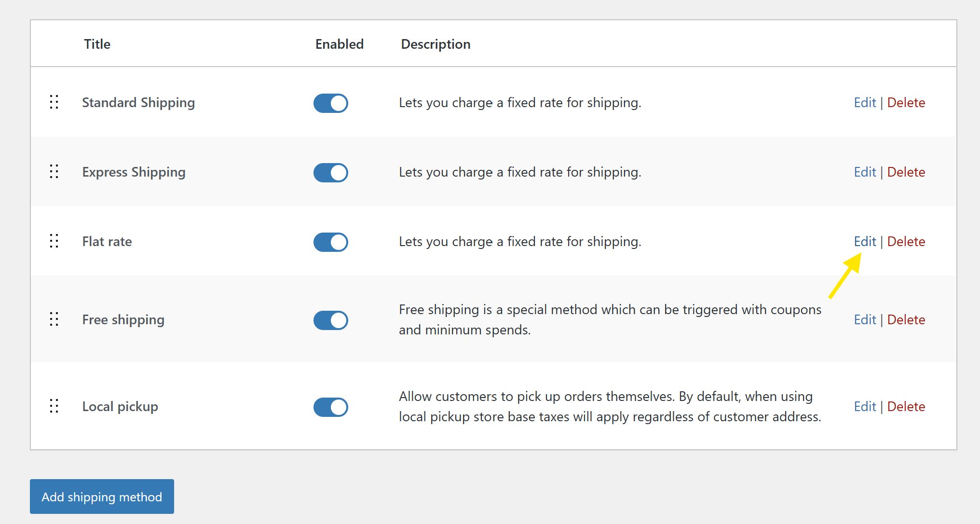
Task: Edit the Flat rate method
Action: 865,242
